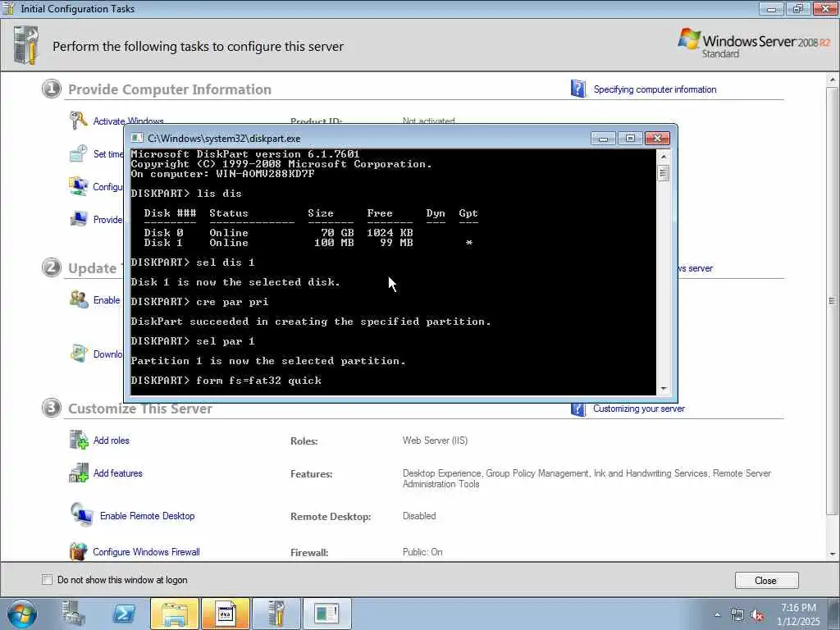Switch to diskpart console taskbar button

(326, 614)
